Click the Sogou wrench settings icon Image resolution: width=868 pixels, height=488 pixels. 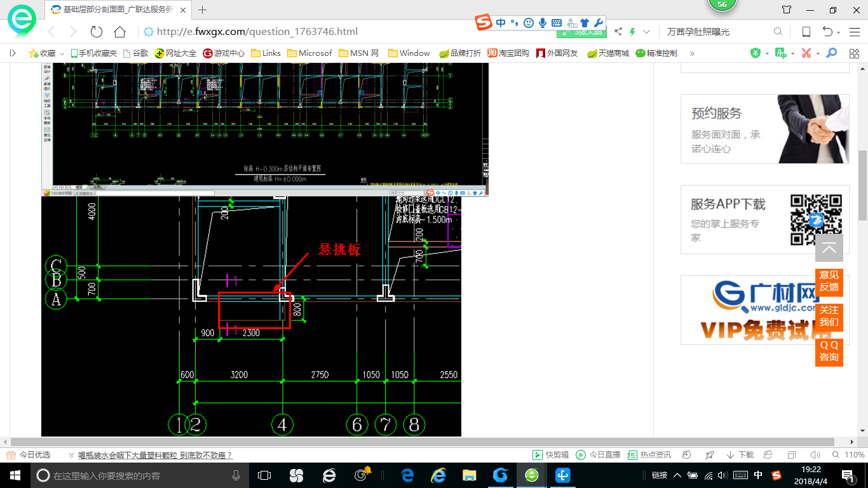pos(598,23)
